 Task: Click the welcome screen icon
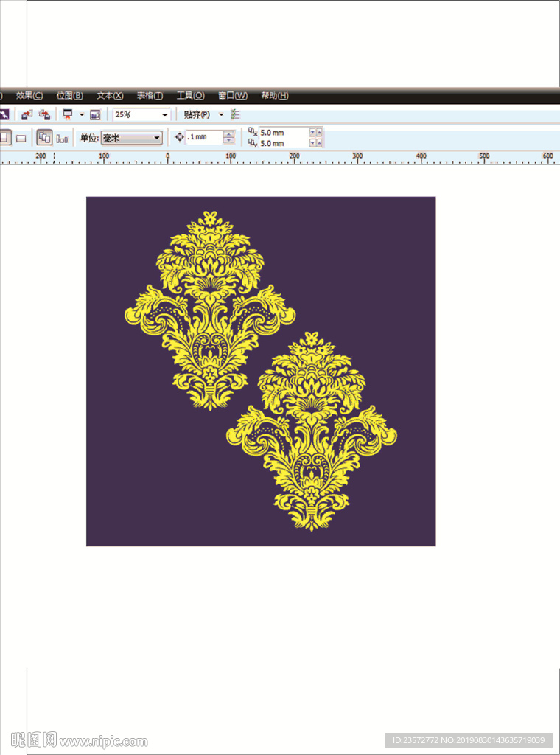(95, 115)
